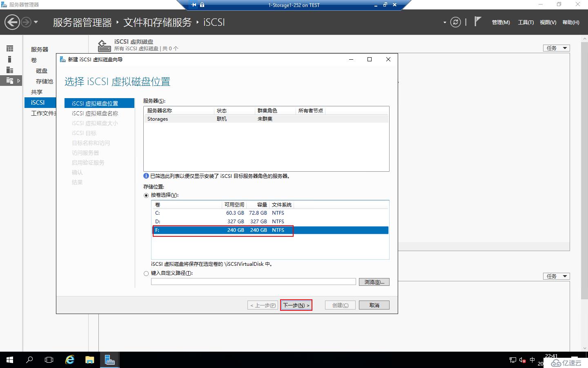Image resolution: width=588 pixels, height=368 pixels.
Task: Click Server Manager taskbar icon
Action: pyautogui.click(x=109, y=360)
